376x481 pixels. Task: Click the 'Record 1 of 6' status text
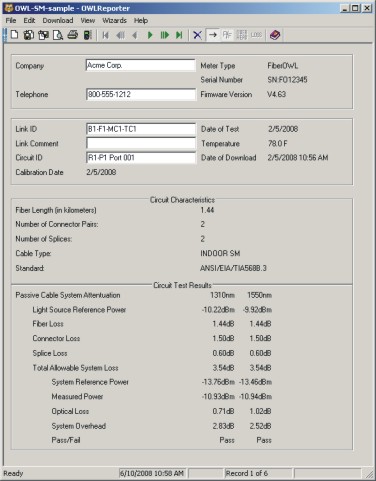pyautogui.click(x=246, y=473)
